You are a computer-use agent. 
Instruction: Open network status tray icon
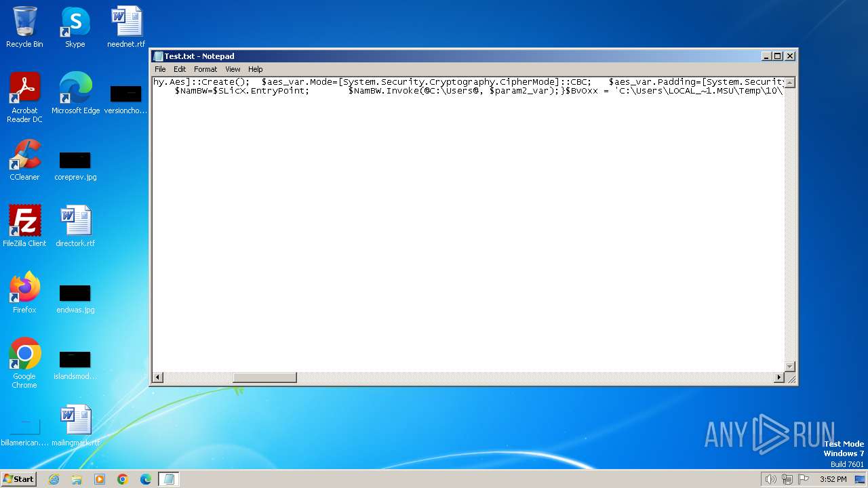pos(787,479)
